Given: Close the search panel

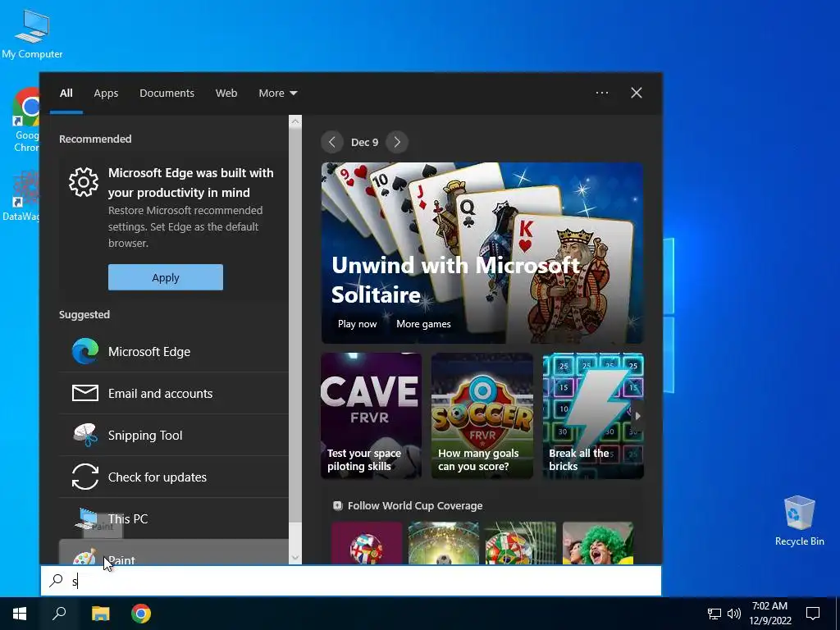Looking at the screenshot, I should tap(637, 93).
